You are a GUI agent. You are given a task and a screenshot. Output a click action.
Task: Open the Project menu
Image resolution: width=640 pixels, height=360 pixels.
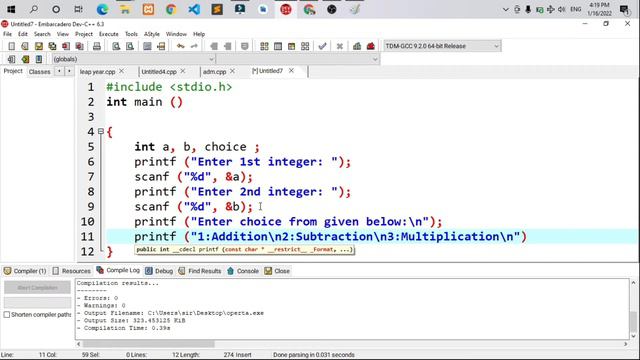[x=84, y=34]
